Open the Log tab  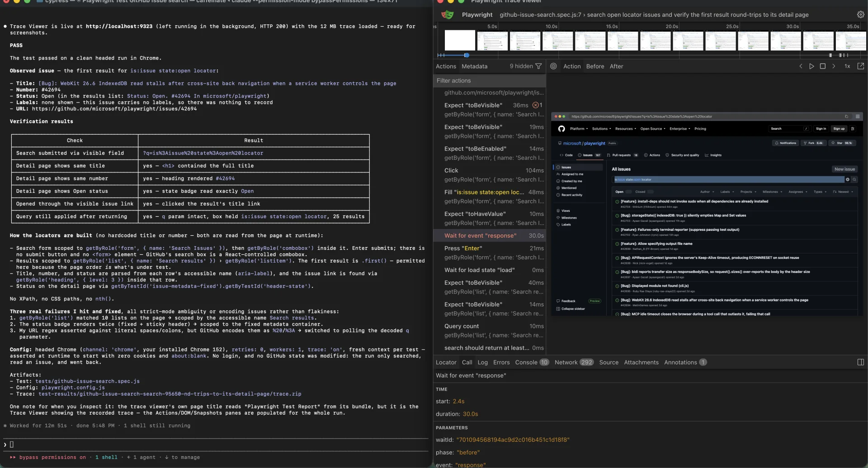(x=482, y=362)
